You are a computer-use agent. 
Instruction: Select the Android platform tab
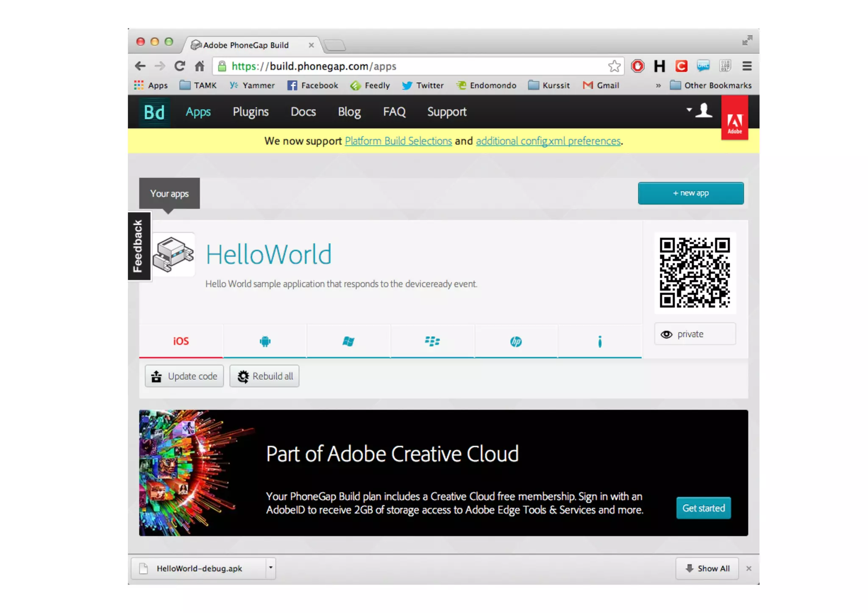265,341
